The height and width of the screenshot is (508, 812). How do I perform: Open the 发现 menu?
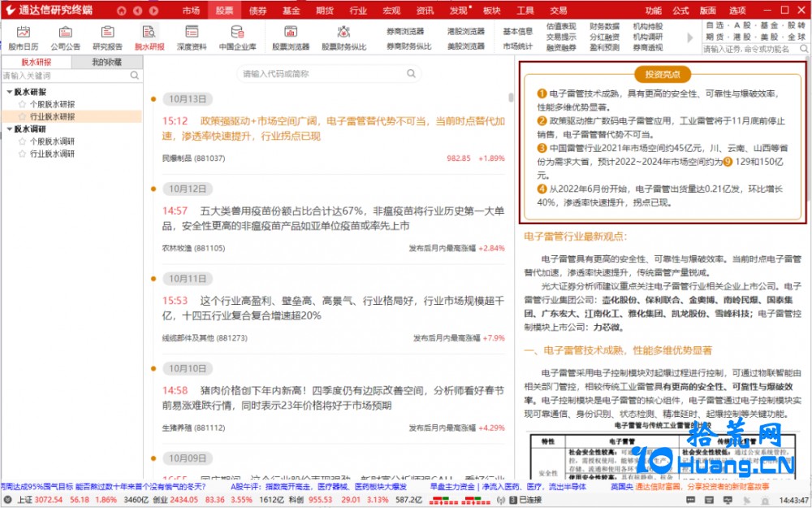click(x=458, y=11)
